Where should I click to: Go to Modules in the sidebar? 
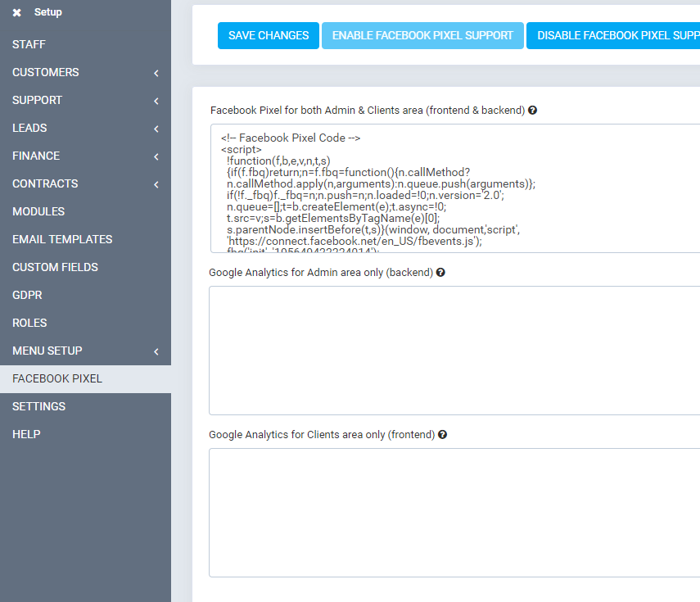pyautogui.click(x=85, y=211)
